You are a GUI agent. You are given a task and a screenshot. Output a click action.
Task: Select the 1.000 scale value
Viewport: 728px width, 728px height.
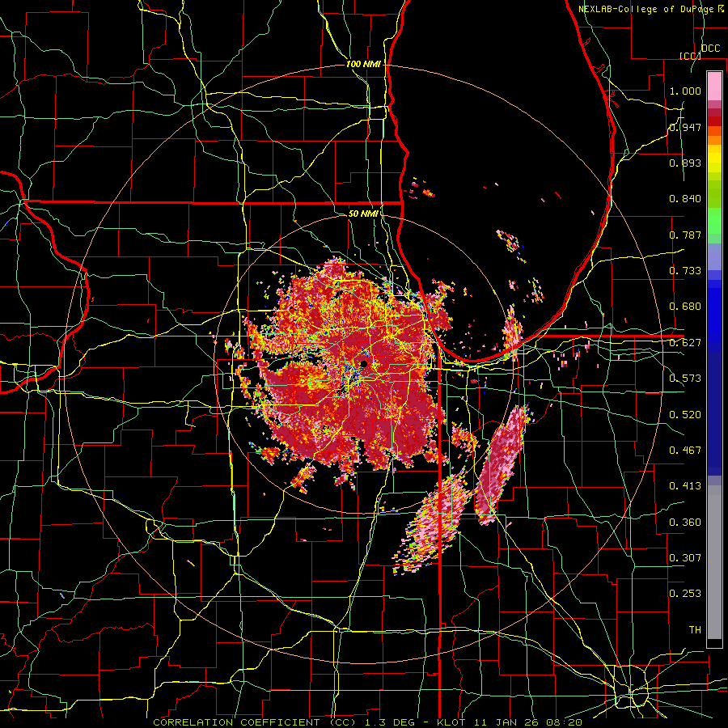[685, 91]
